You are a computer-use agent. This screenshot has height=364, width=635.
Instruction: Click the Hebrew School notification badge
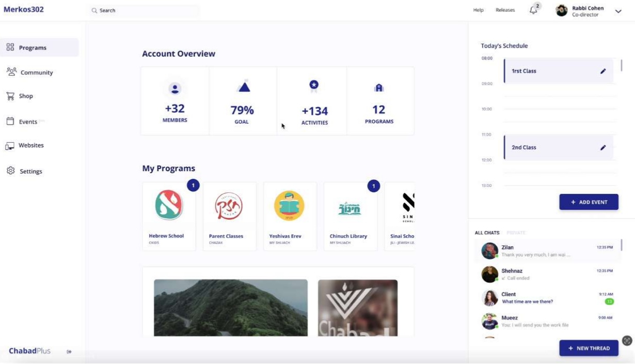193,185
